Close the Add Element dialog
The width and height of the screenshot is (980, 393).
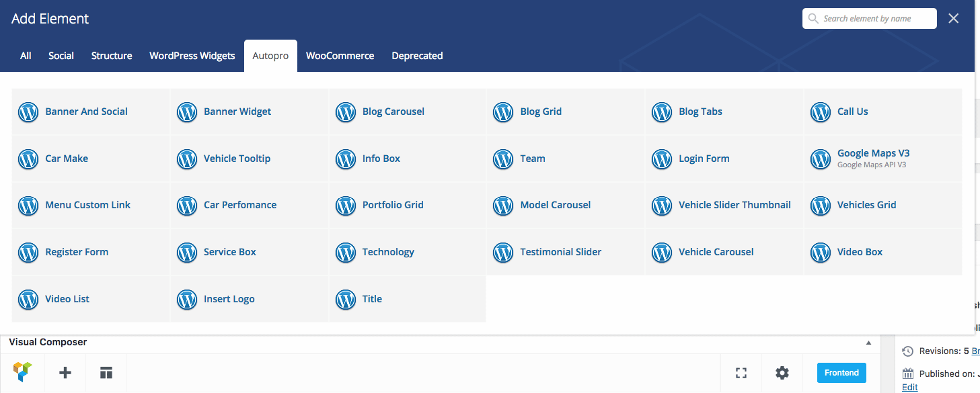(x=953, y=19)
